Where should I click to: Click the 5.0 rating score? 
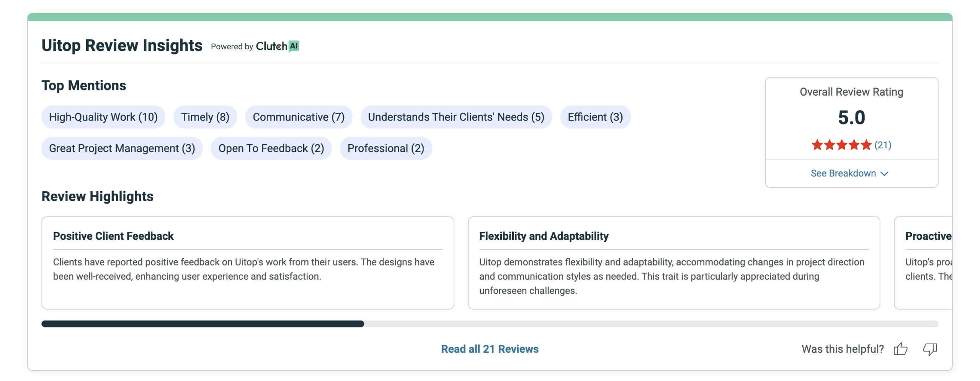[851, 117]
